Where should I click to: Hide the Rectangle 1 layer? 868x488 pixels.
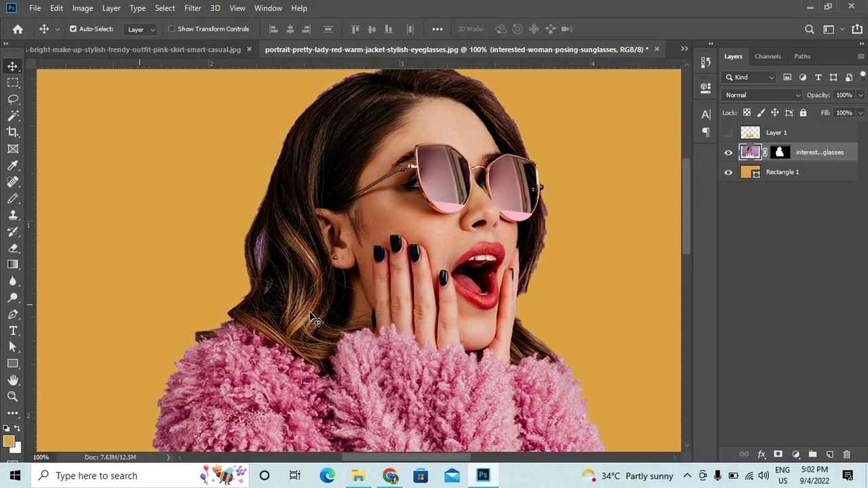pos(728,172)
